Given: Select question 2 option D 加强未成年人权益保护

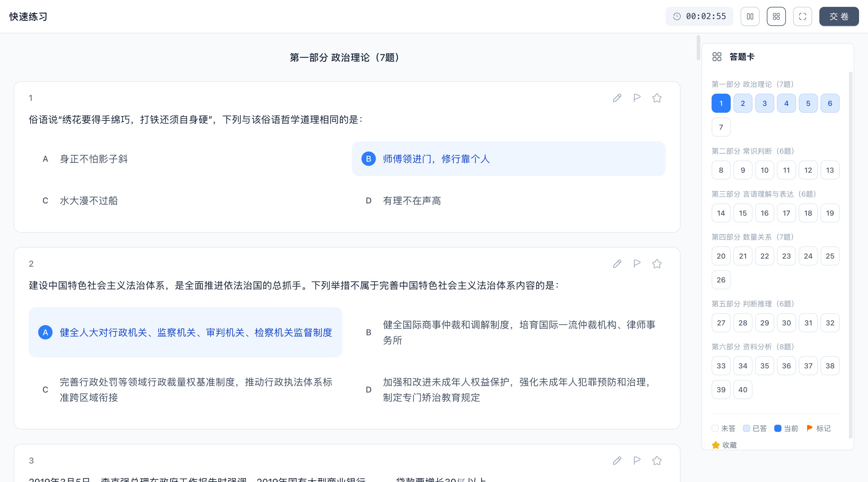Looking at the screenshot, I should 508,390.
